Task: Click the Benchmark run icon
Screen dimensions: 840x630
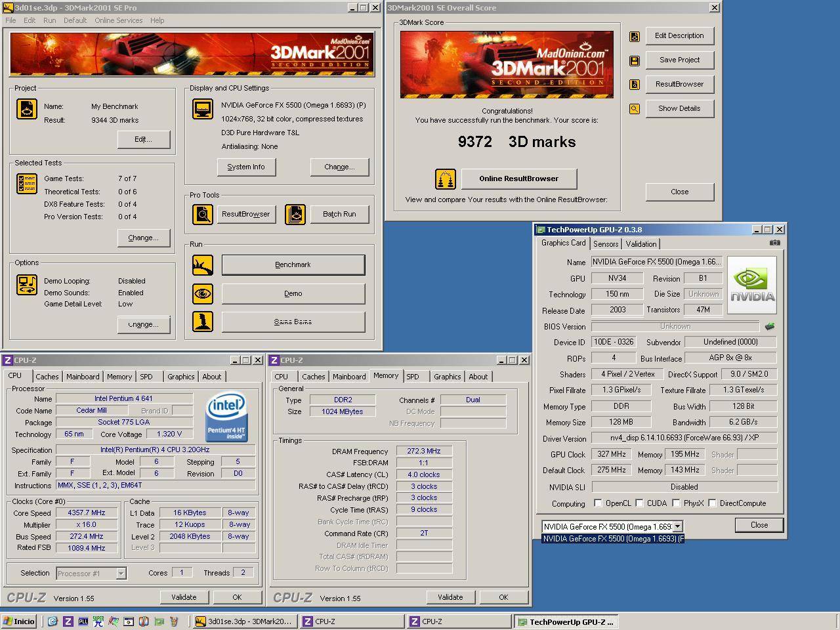Action: [x=203, y=265]
